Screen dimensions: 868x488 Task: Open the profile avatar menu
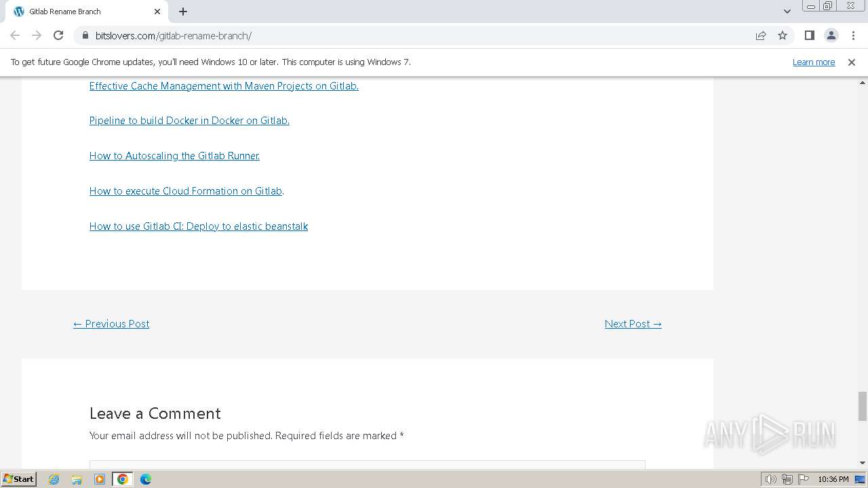831,35
